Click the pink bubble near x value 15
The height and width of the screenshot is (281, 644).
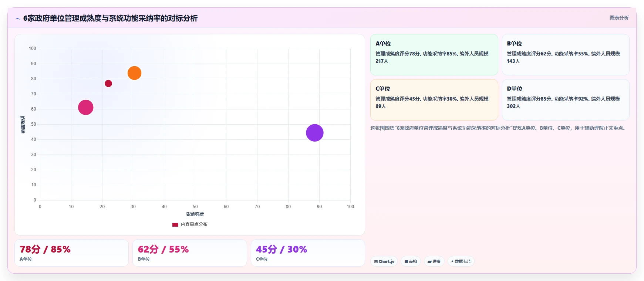click(86, 108)
